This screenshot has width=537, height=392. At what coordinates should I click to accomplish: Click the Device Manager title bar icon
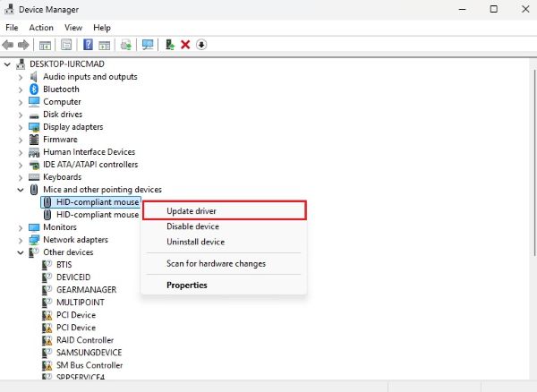pyautogui.click(x=9, y=9)
